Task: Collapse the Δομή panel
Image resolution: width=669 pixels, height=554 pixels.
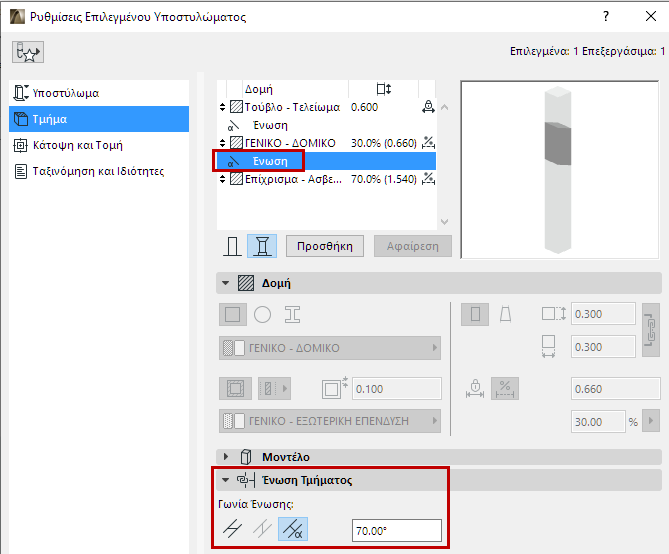Action: [x=226, y=283]
